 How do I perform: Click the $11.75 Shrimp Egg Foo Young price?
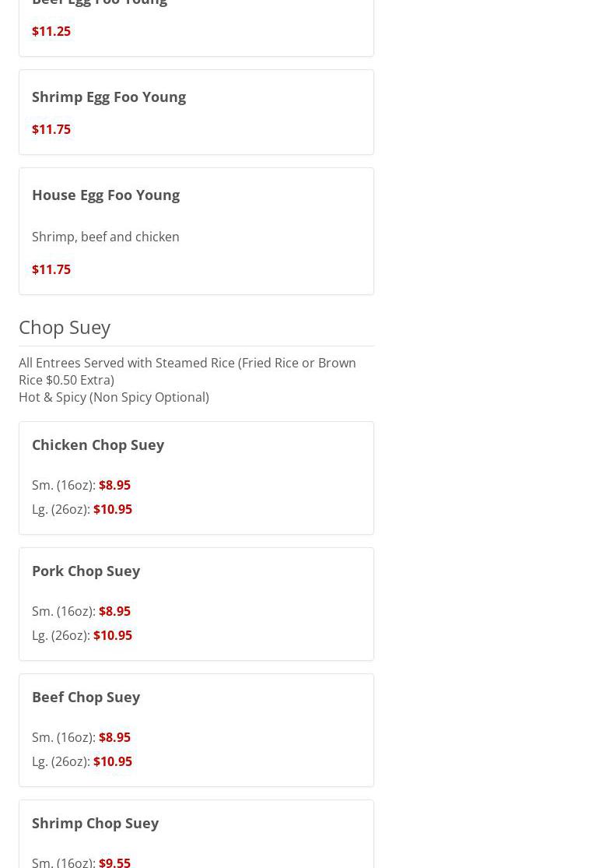click(51, 129)
